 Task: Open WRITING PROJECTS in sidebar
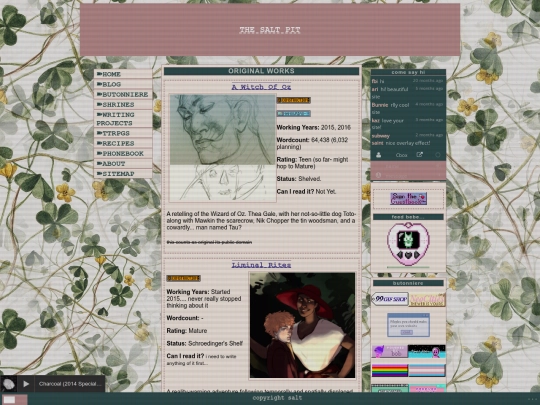tap(123, 119)
